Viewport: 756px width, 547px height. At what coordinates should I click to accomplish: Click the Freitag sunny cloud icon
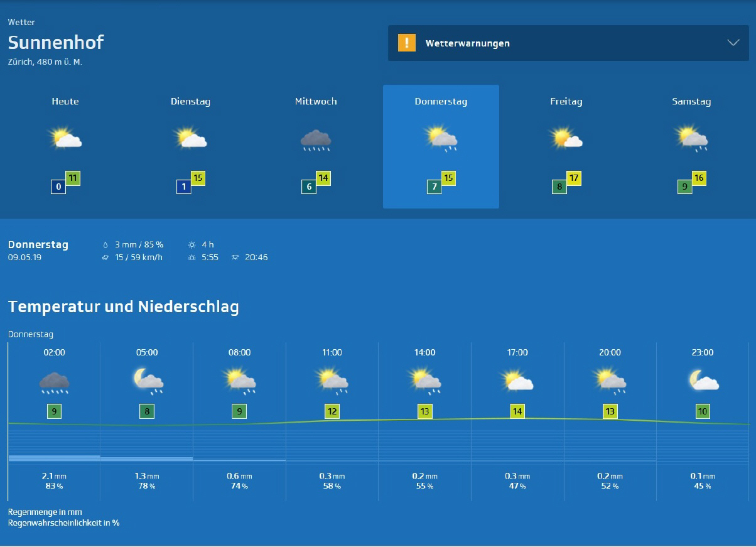[566, 138]
